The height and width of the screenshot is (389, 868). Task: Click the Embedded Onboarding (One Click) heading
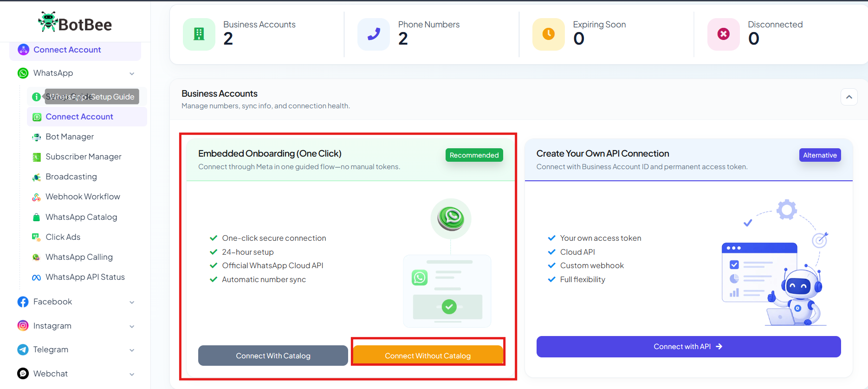coord(270,153)
